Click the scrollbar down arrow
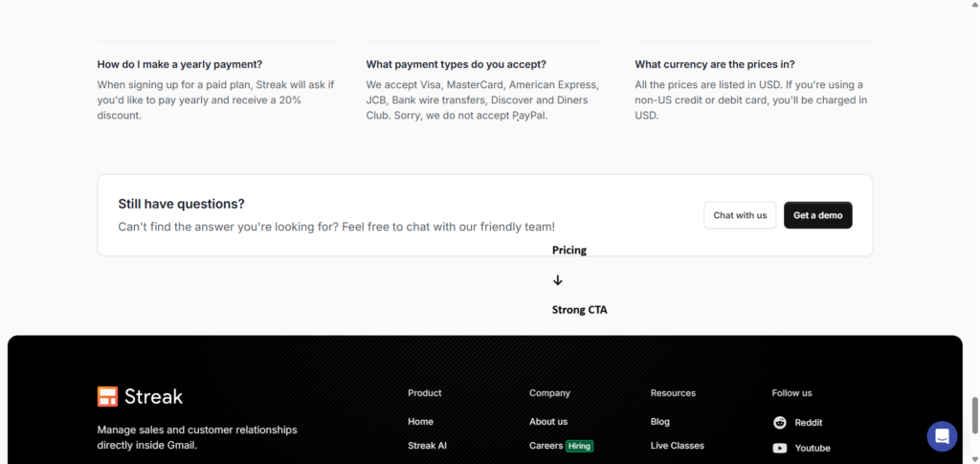 coord(973,459)
